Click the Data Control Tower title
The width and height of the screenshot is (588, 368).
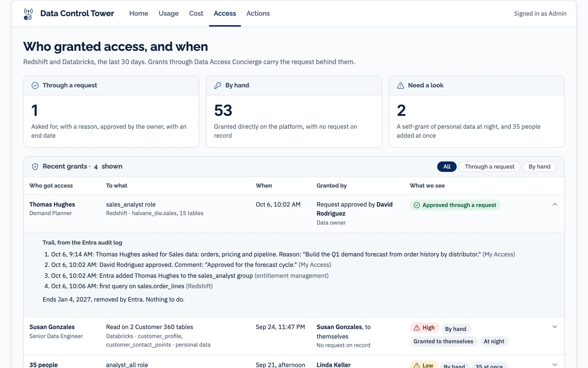point(77,13)
